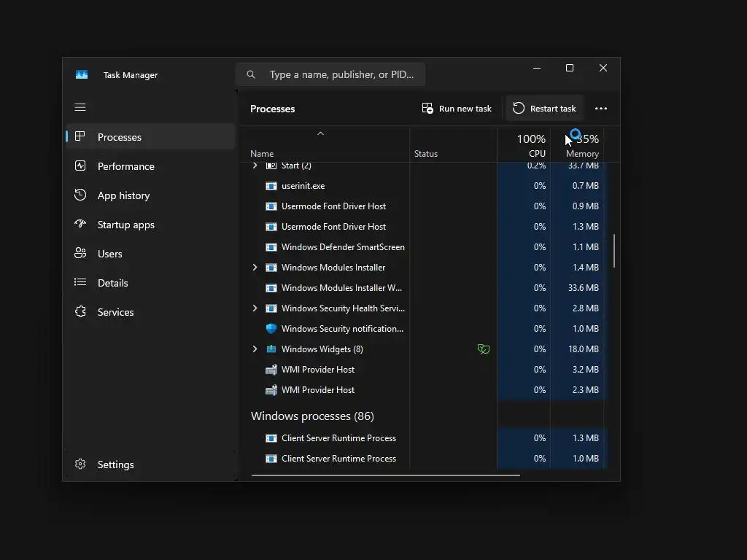Screen dimensions: 747x560
Task: Click the efficiency mode leaf icon
Action: pyautogui.click(x=483, y=349)
